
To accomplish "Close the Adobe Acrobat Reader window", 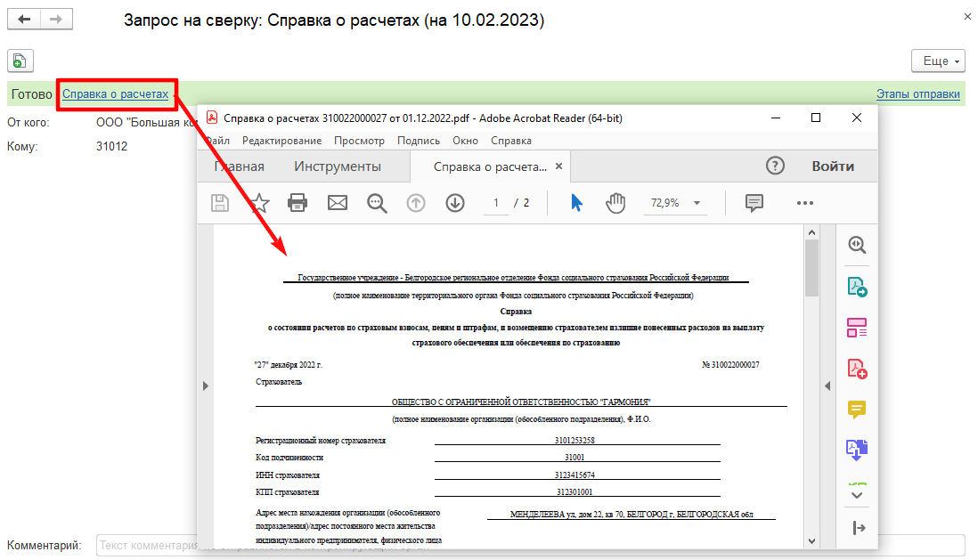I will click(x=857, y=118).
